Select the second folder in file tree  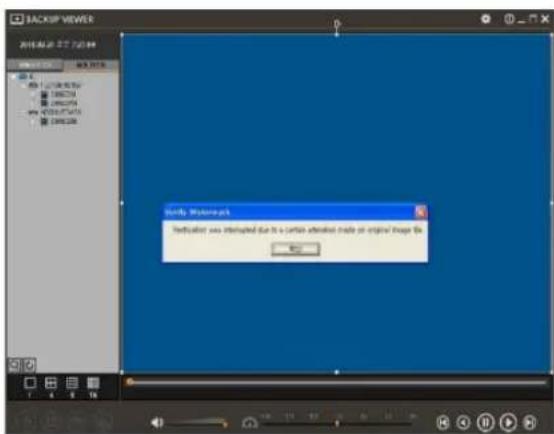coord(55,112)
